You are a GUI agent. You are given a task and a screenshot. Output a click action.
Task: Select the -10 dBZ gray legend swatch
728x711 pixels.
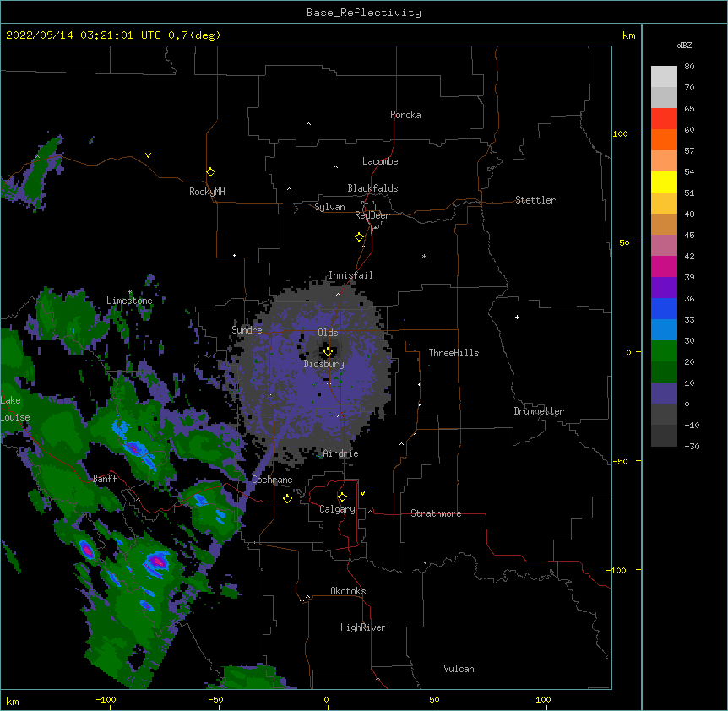point(664,436)
